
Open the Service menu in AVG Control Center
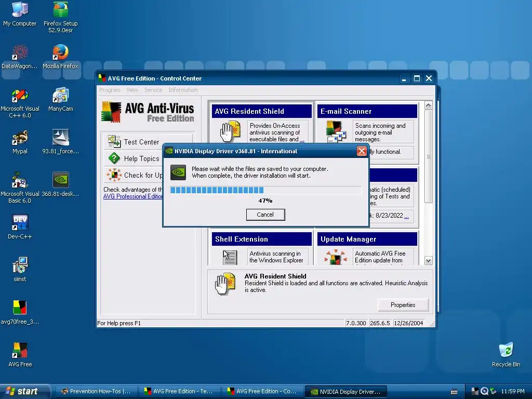(153, 90)
